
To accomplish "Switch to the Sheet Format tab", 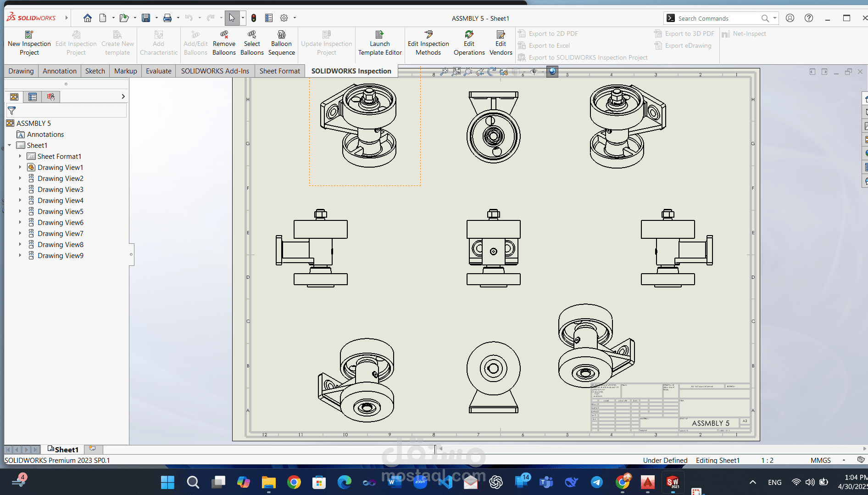I will click(x=280, y=71).
